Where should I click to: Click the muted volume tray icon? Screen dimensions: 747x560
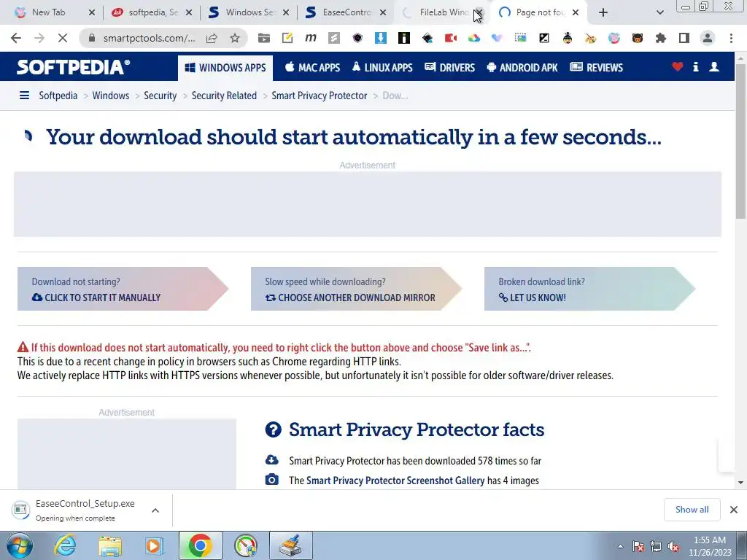click(x=673, y=546)
